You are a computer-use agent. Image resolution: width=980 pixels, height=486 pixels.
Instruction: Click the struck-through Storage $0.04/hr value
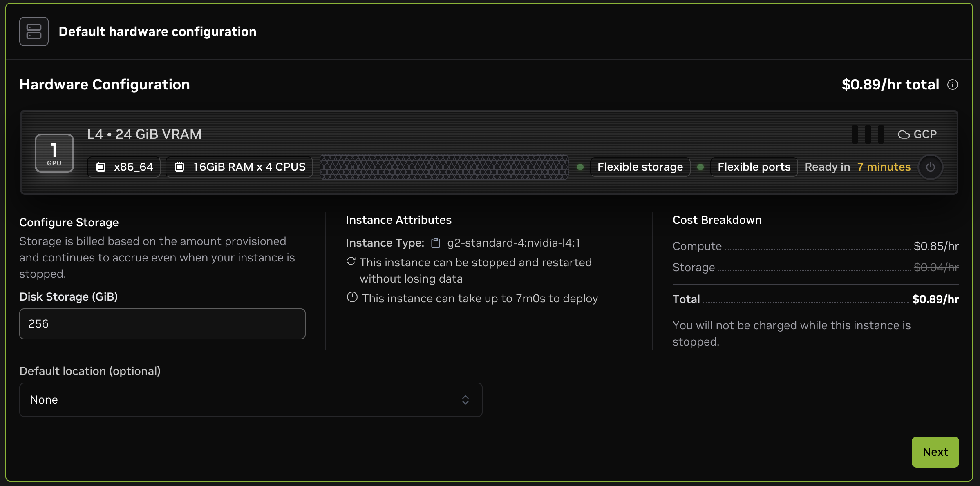point(936,268)
